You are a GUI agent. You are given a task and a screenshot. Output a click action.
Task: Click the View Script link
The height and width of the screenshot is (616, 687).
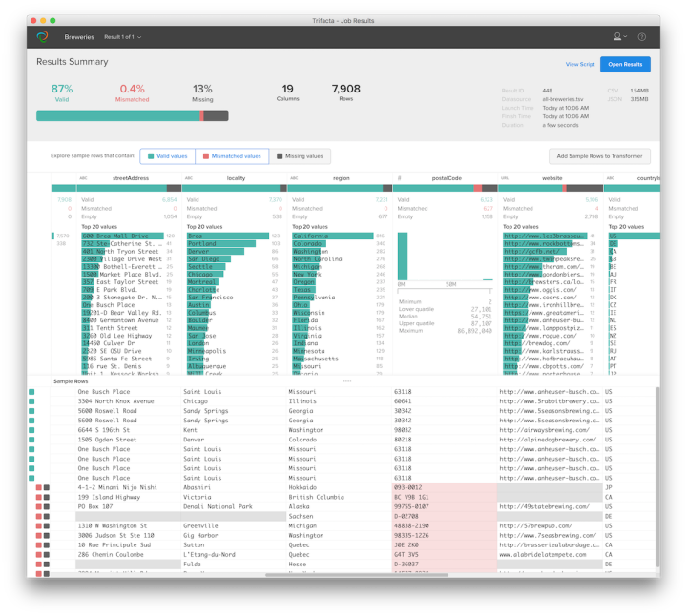coord(580,64)
